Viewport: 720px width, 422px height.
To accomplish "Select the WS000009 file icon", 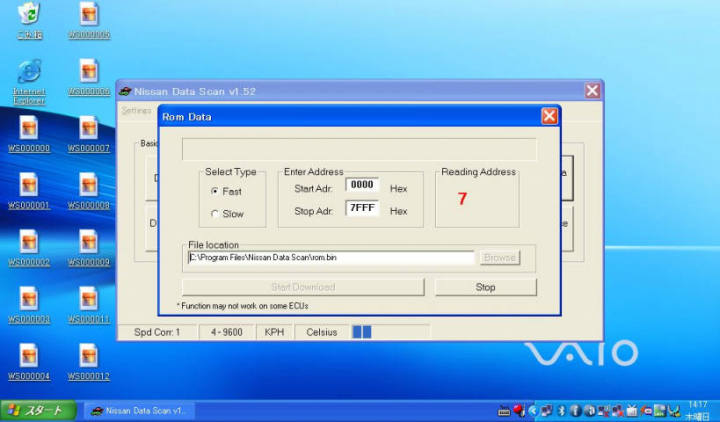I will pyautogui.click(x=89, y=248).
